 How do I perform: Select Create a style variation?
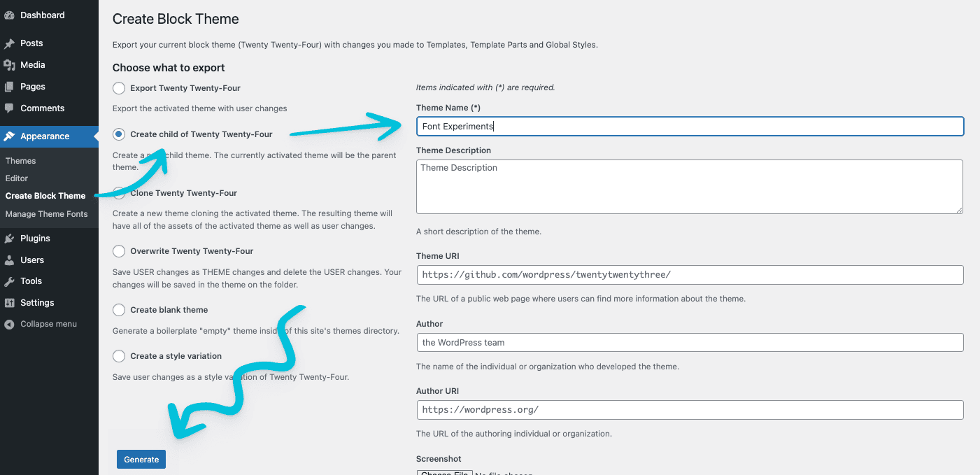(118, 355)
